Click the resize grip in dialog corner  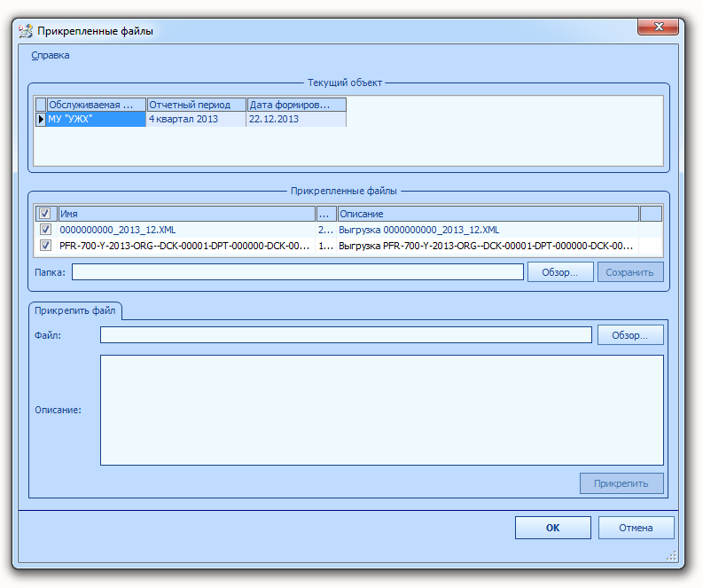671,556
